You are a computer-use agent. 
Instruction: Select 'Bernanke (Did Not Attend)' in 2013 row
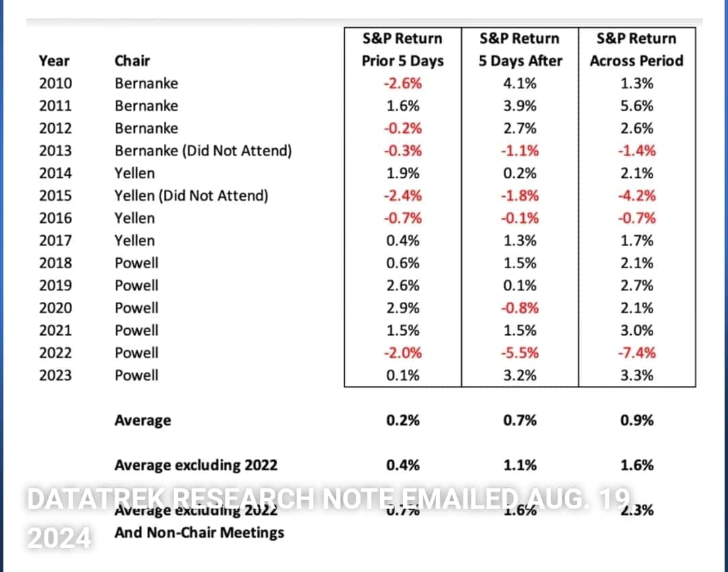tap(203, 151)
